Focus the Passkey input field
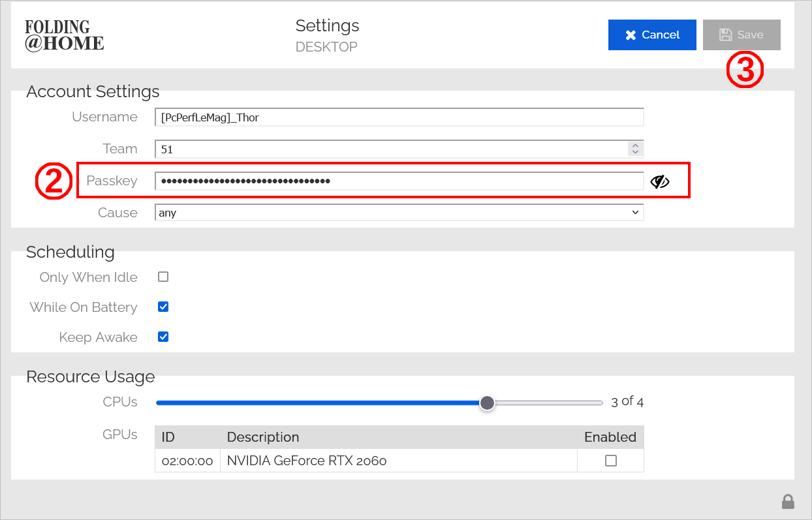The image size is (812, 520). coord(399,181)
